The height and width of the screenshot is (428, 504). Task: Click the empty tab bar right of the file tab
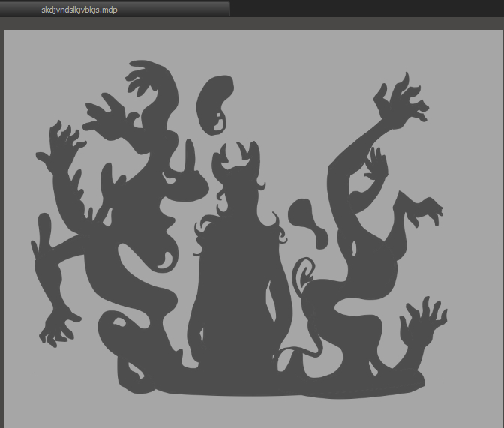(366, 8)
